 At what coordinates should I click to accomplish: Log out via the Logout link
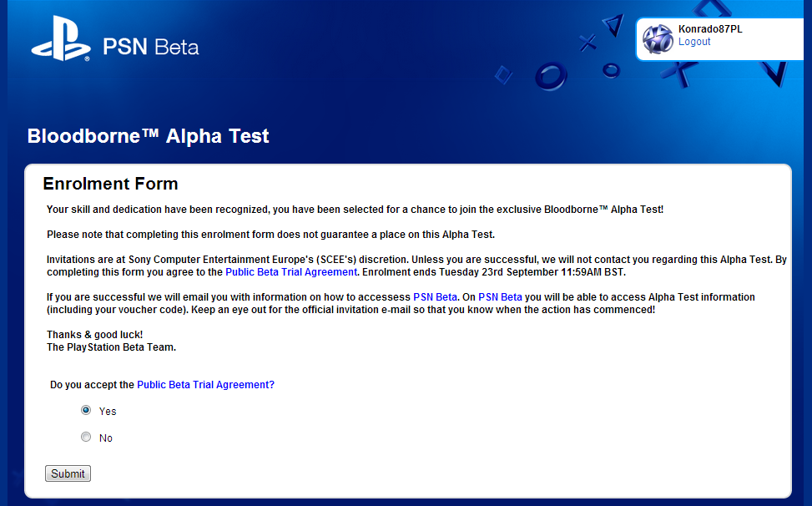pos(694,42)
